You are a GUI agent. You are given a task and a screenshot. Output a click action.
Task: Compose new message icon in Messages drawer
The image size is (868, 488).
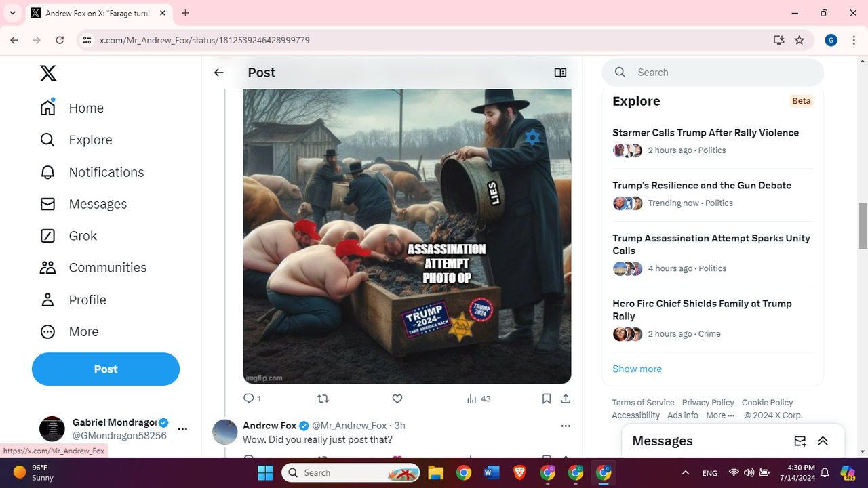[x=800, y=441]
